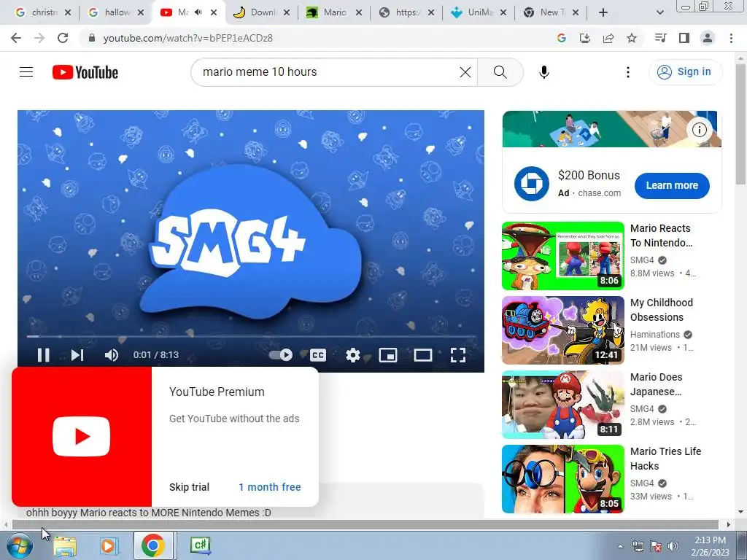The width and height of the screenshot is (747, 560).
Task: Click Learn more on Chase ad
Action: pyautogui.click(x=672, y=186)
